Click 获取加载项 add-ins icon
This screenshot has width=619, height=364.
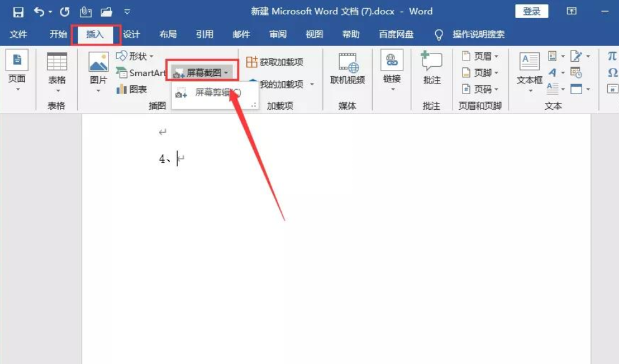(x=275, y=62)
